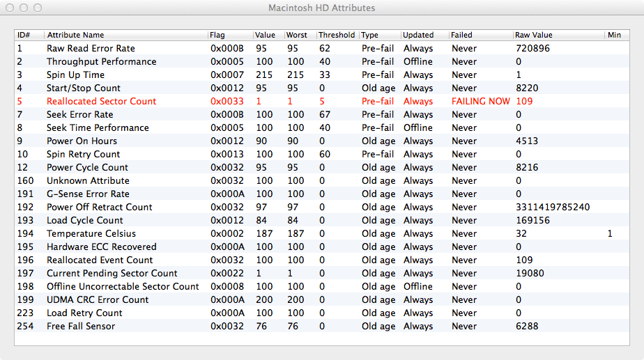Sort by the ID# column header

point(29,35)
